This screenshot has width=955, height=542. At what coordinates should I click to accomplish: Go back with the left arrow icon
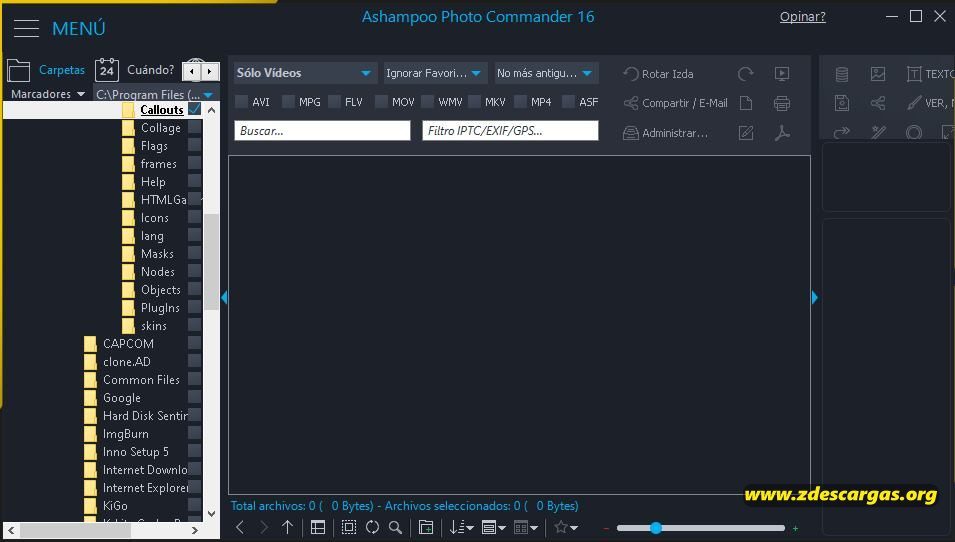coord(240,527)
